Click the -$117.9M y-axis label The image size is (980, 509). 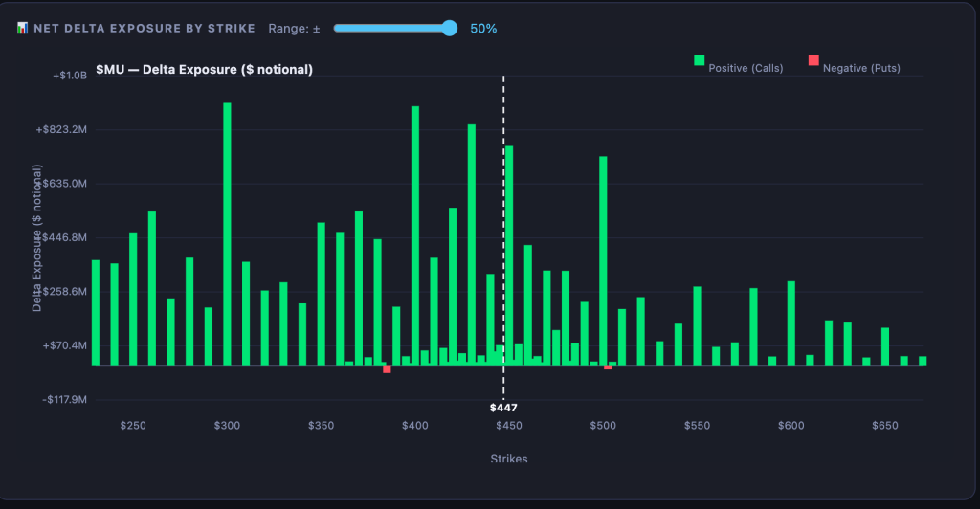[x=63, y=400]
